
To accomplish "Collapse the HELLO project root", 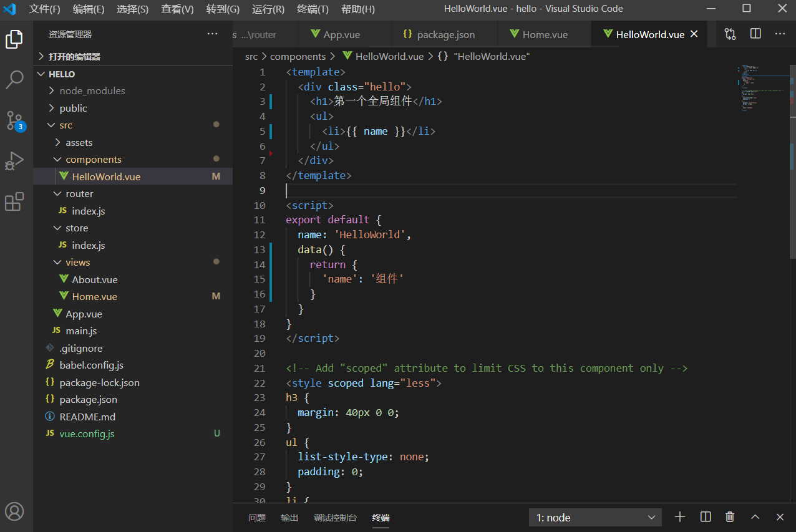I will [133, 74].
